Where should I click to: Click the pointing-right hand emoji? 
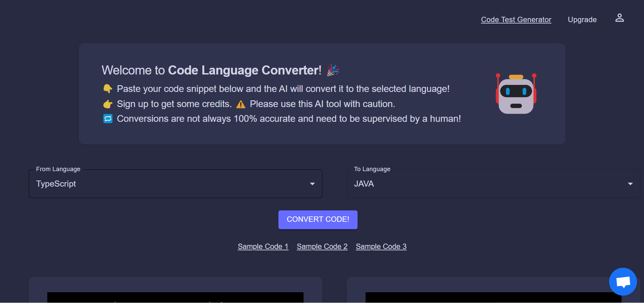(108, 104)
